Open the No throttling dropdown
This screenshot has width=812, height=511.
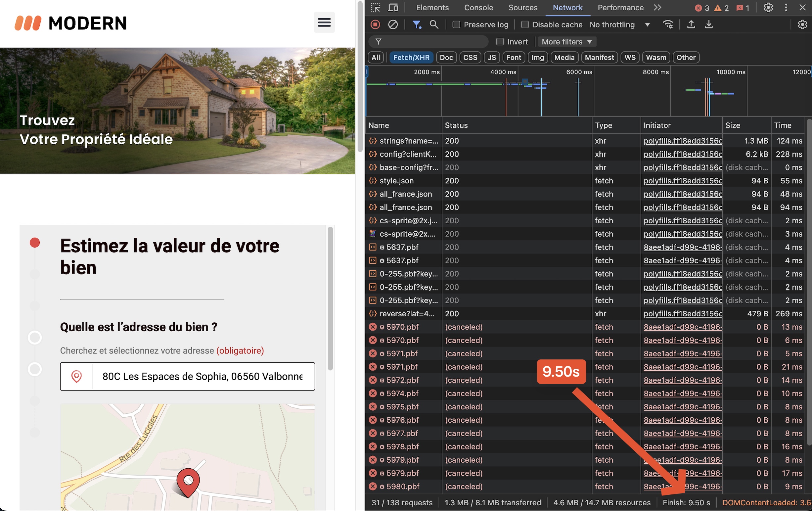[619, 24]
